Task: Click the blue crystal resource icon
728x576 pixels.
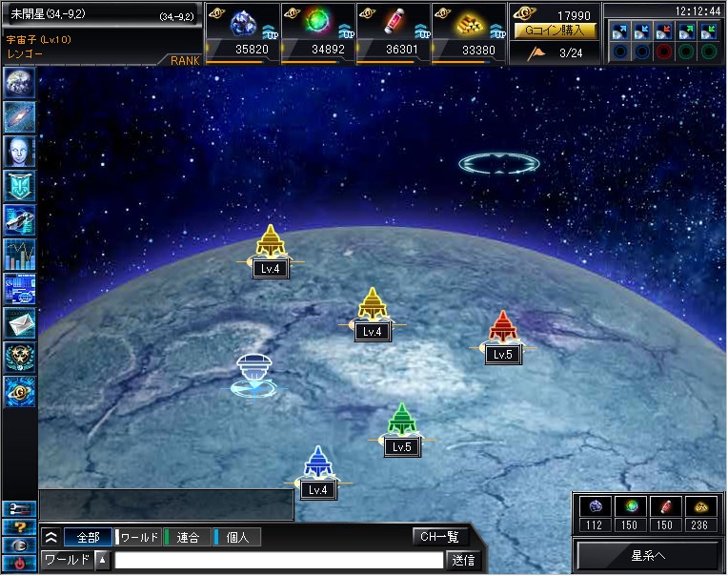Action: 243,22
